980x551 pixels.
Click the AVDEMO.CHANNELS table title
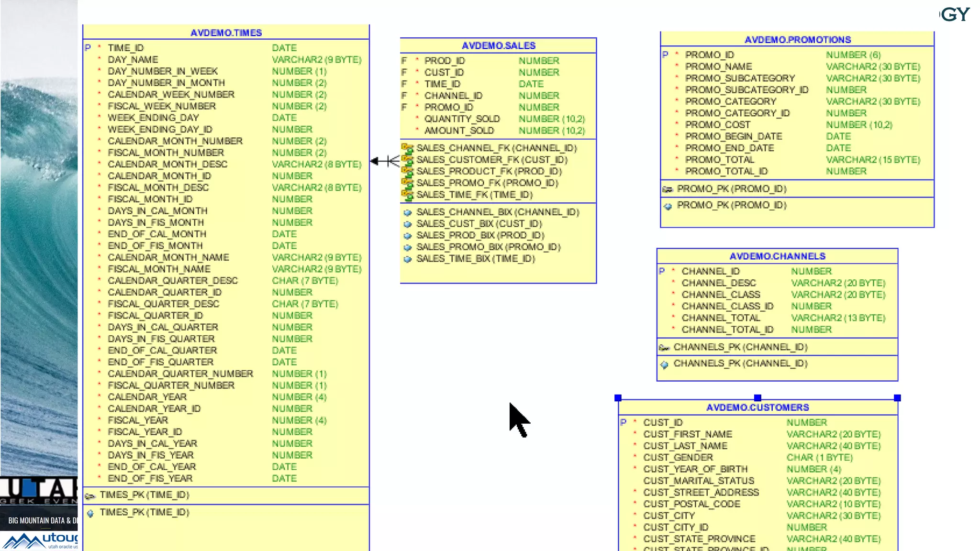777,256
